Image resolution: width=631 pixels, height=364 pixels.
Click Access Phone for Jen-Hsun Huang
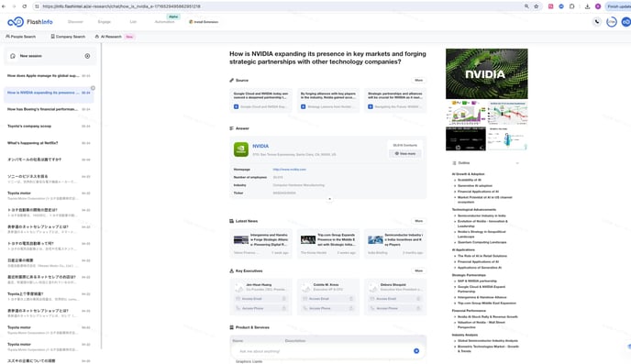point(260,308)
